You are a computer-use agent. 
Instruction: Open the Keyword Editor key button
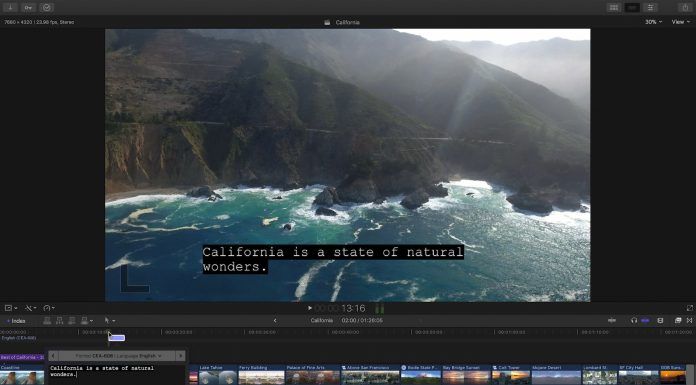(28, 8)
